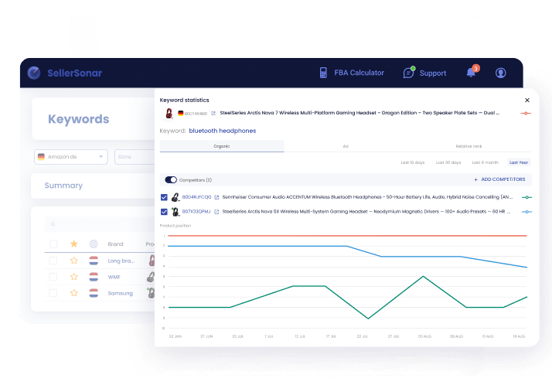The image size is (552, 392).
Task: Check the notifications bell
Action: coord(471,73)
